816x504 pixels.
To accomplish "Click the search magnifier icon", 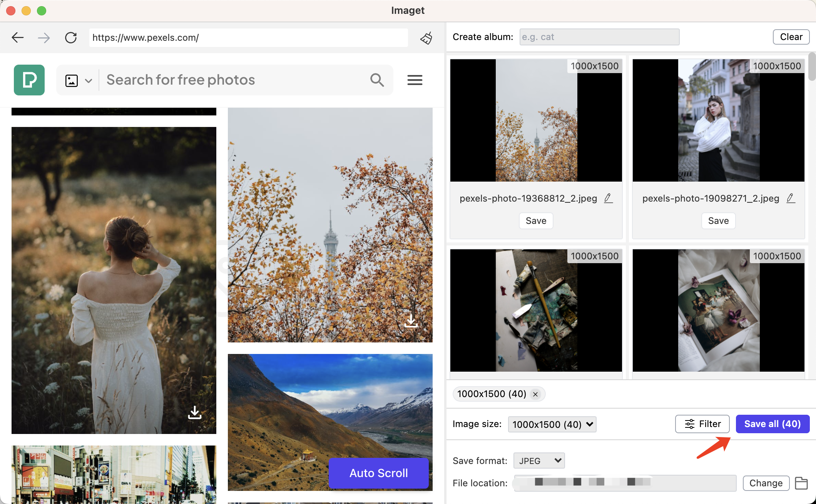I will (x=377, y=80).
